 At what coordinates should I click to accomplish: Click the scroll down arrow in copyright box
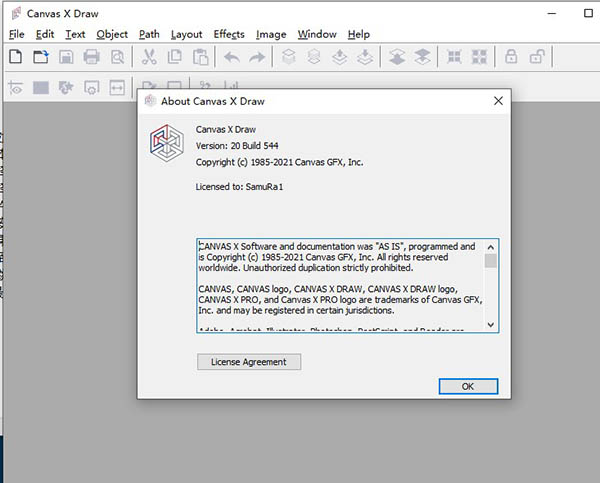[491, 325]
